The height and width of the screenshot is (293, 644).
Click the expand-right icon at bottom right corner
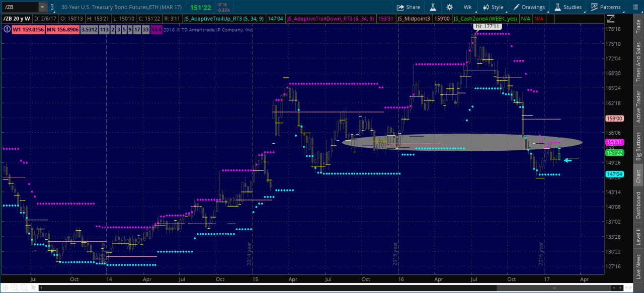point(629,287)
